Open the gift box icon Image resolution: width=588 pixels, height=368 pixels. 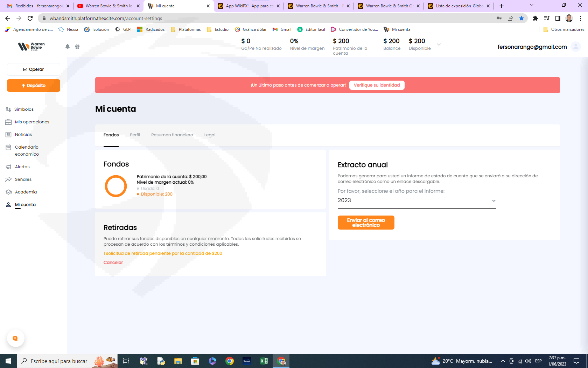coord(77,47)
